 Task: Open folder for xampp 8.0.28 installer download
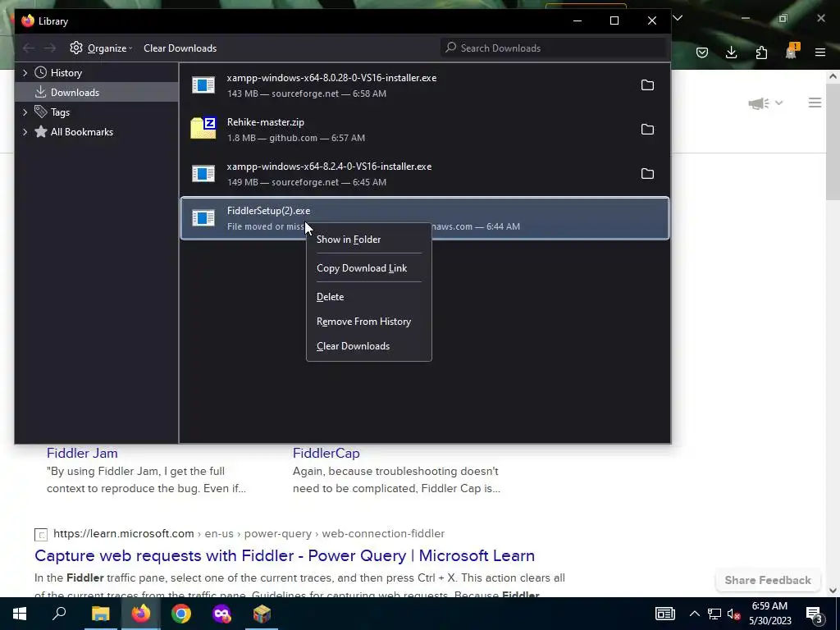[x=647, y=85]
